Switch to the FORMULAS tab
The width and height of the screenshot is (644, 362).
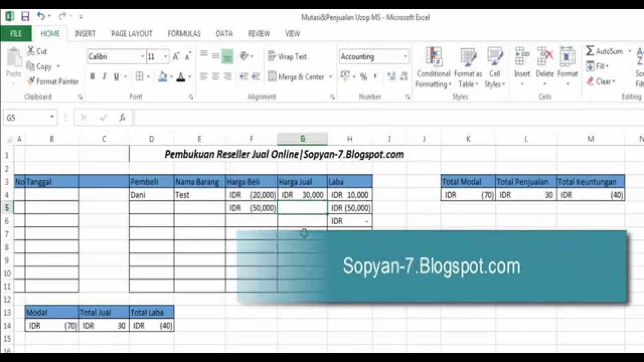(184, 34)
